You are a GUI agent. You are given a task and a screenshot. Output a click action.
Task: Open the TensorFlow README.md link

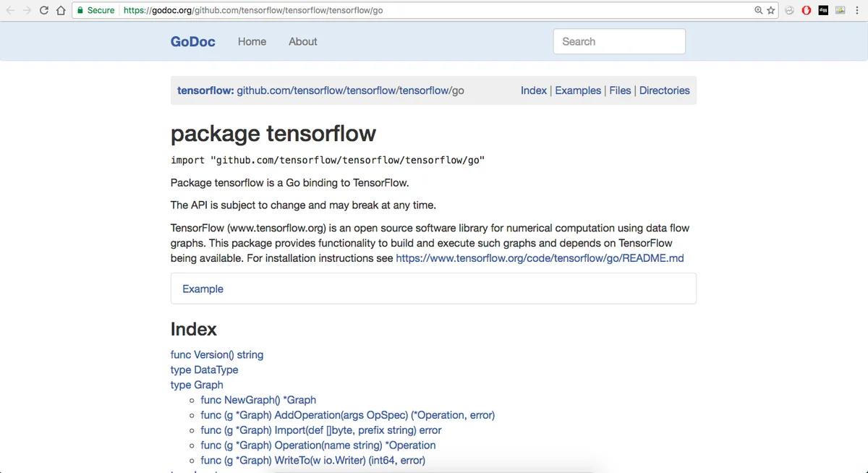click(540, 258)
